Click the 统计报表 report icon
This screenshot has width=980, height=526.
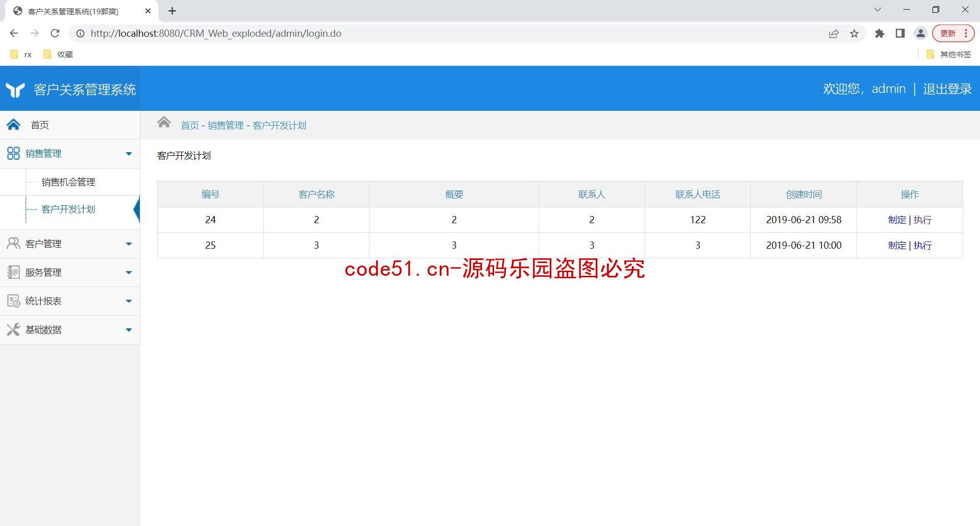coord(13,301)
